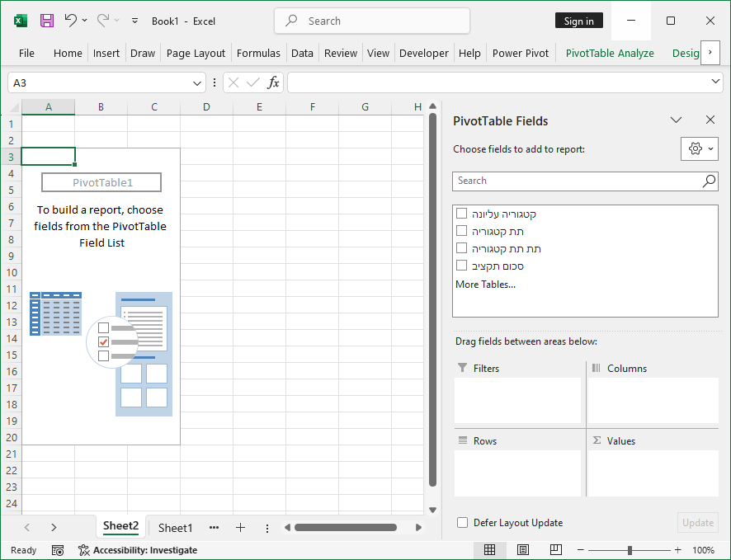
Task: Open PivotTable Fields task pane options chevron
Action: tap(676, 120)
